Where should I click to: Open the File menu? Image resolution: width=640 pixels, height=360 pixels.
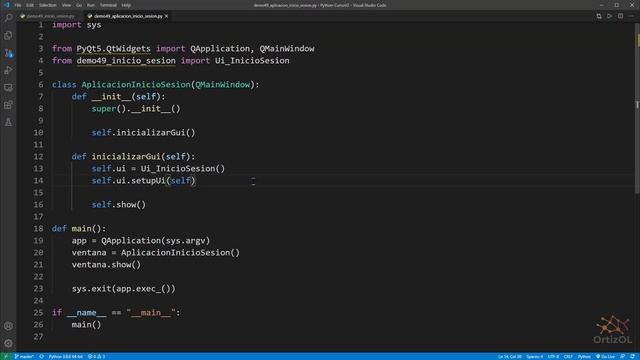(18, 5)
